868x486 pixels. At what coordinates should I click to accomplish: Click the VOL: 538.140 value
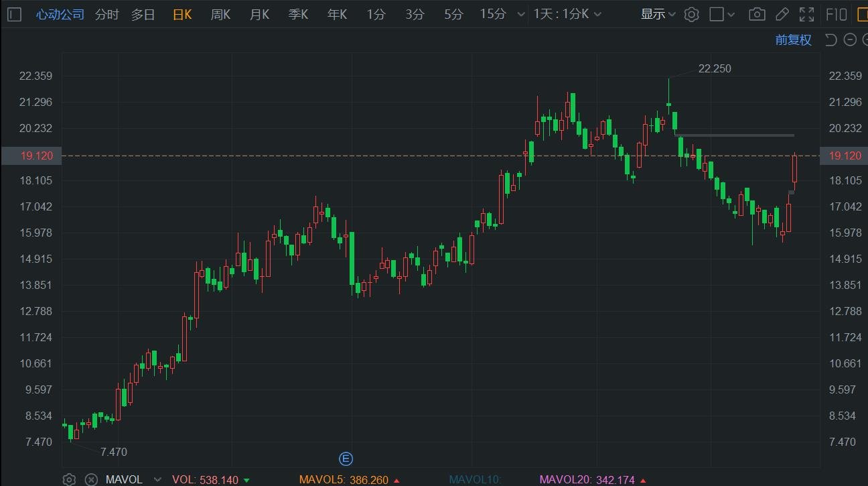click(x=211, y=480)
